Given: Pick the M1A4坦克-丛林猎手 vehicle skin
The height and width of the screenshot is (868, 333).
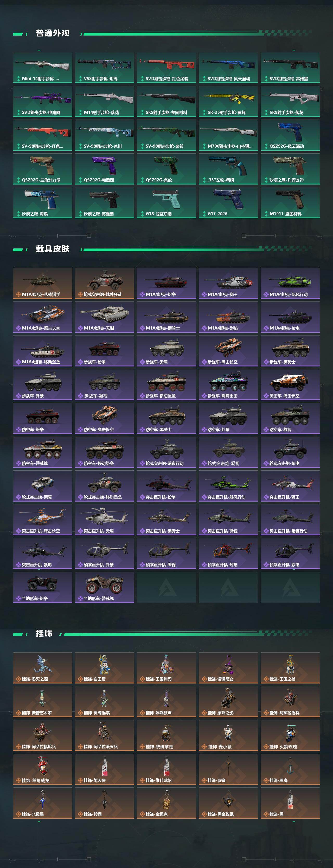Looking at the screenshot, I should tap(42, 283).
